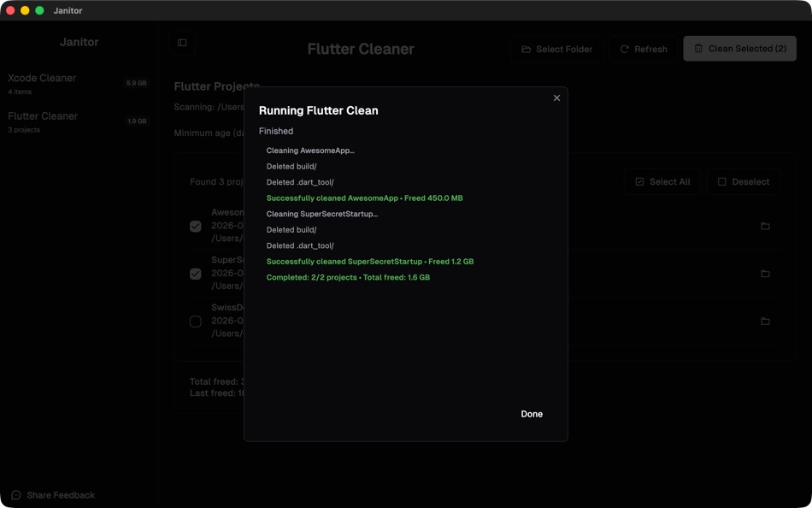
Task: Click the Done button
Action: tap(532, 414)
